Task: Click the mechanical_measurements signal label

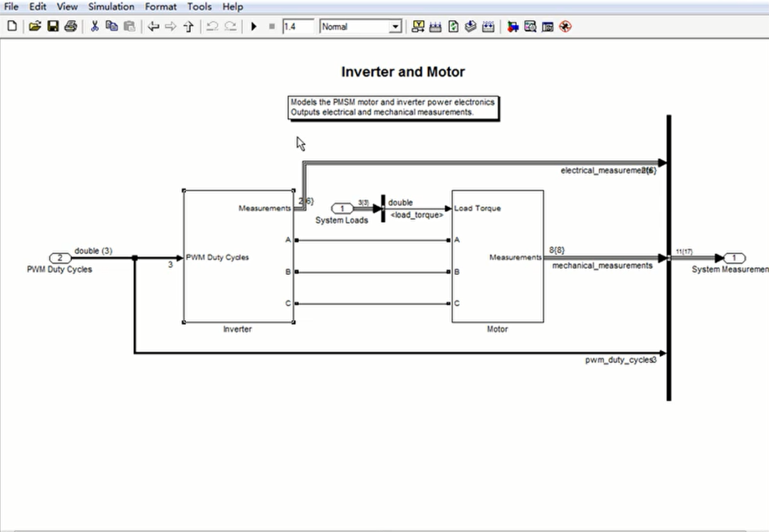Action: (x=602, y=266)
